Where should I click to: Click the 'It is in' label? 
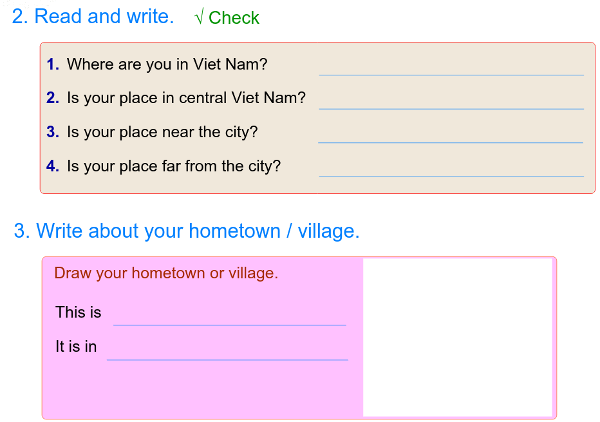(76, 347)
